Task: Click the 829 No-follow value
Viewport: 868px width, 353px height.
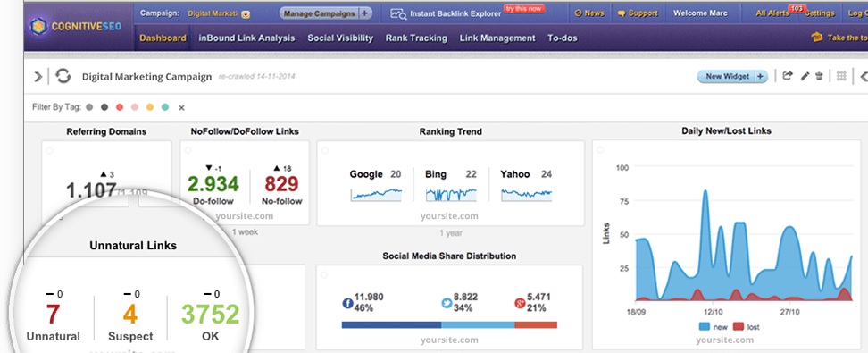Action: coord(281,183)
